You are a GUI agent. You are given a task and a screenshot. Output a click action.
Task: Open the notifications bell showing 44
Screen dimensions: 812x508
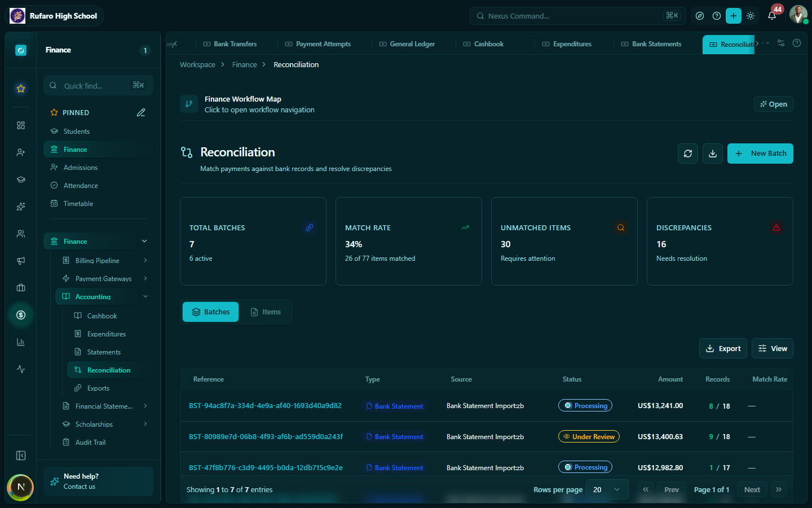(772, 16)
